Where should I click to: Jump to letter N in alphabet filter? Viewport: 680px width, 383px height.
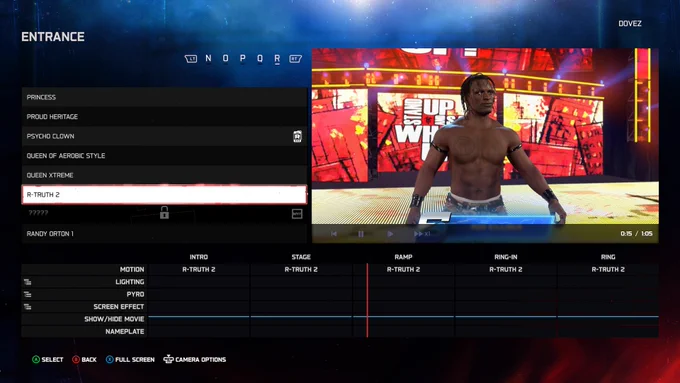208,58
